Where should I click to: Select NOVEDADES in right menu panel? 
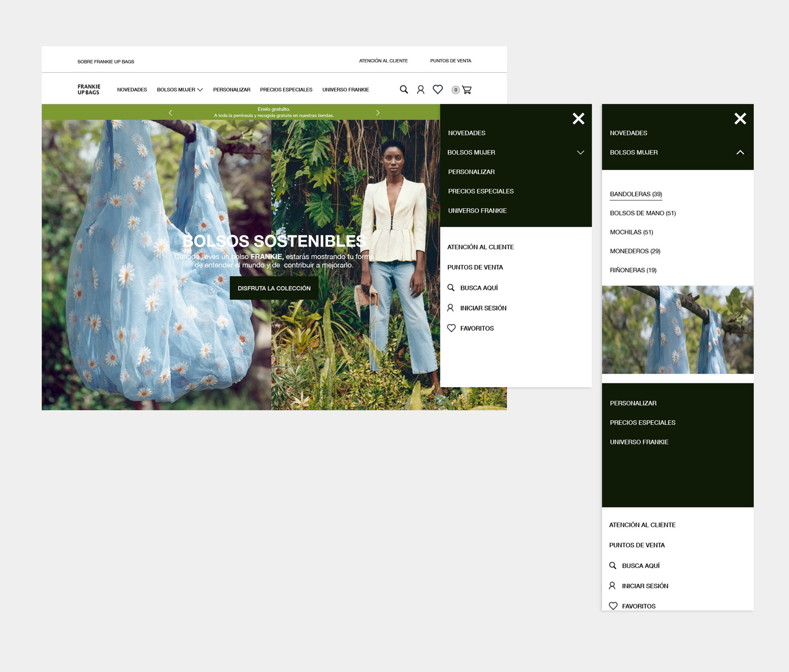point(628,133)
